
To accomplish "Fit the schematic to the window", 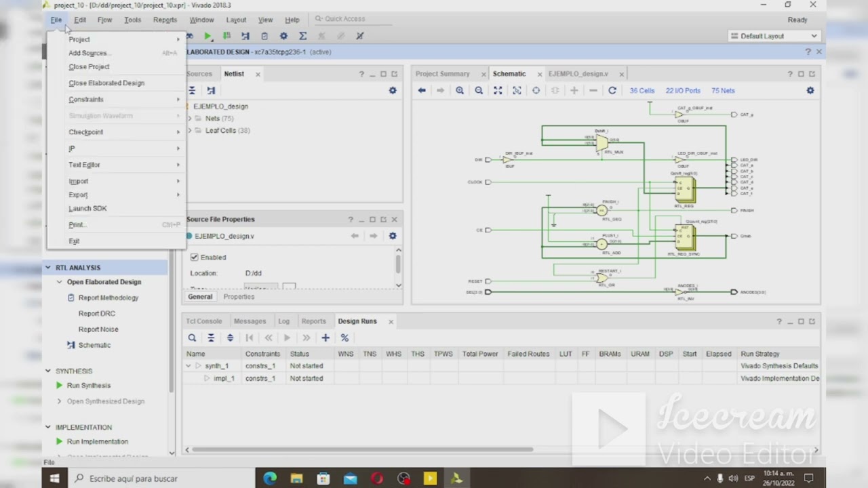I will coord(498,90).
